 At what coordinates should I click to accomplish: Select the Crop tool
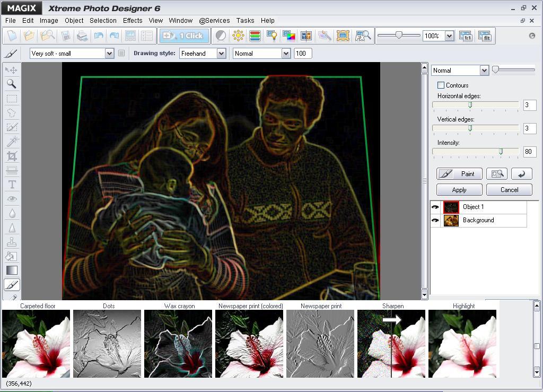coord(12,156)
